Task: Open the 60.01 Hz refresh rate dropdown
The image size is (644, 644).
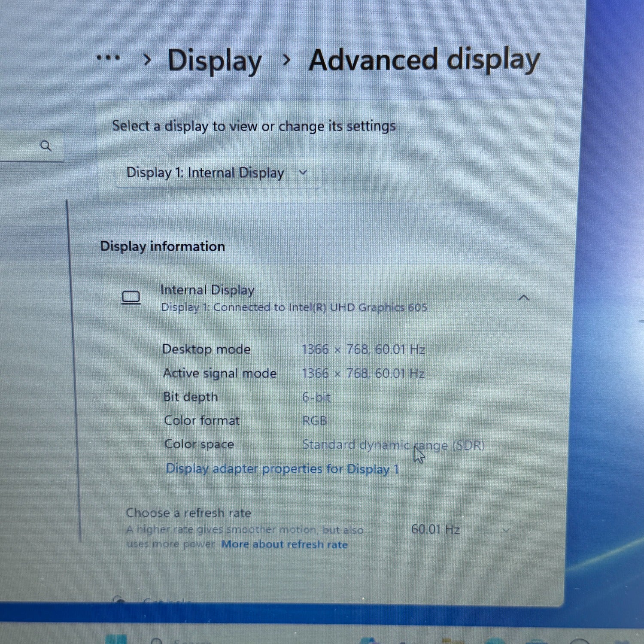Action: point(459,530)
